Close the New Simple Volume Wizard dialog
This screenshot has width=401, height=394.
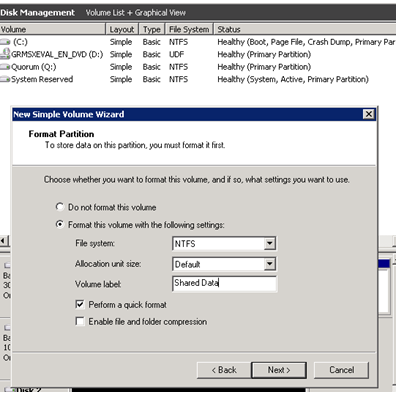tap(368, 114)
